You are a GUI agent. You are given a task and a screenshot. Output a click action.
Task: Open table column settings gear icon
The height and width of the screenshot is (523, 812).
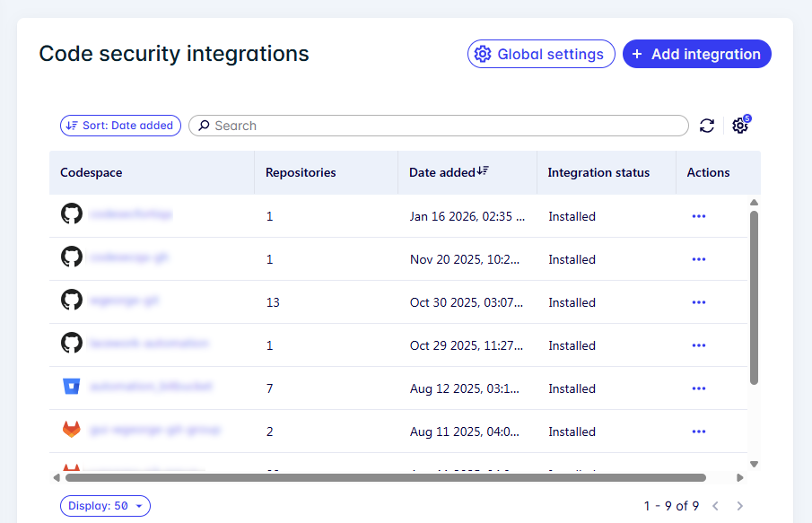tap(740, 126)
